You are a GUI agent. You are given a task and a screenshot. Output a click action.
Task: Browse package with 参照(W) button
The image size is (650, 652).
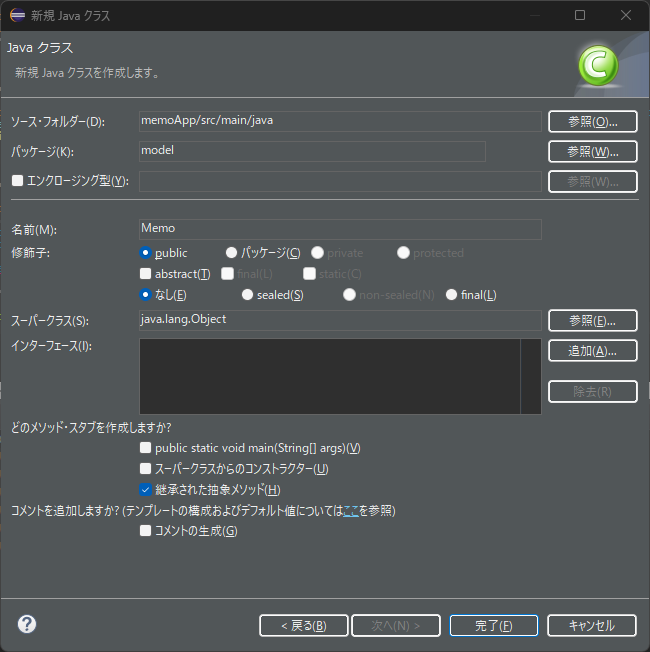(593, 151)
